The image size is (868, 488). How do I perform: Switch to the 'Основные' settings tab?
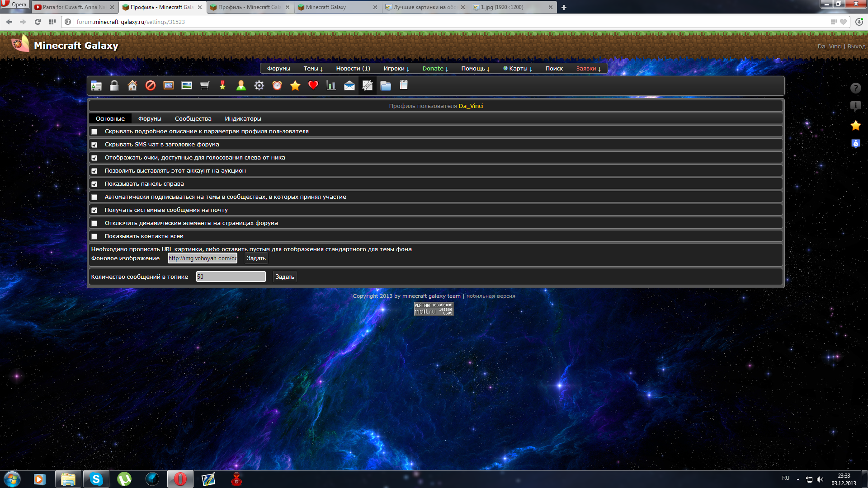point(110,119)
